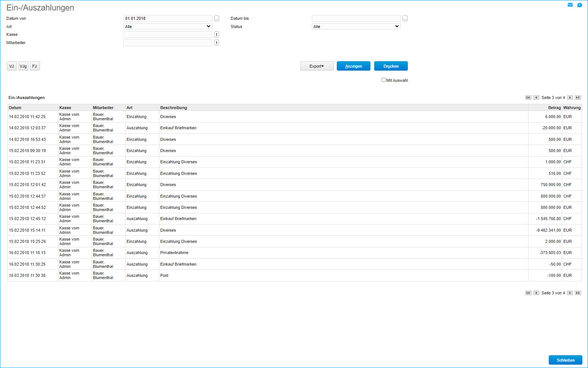The width and height of the screenshot is (588, 368).
Task: Click the Betrag column header
Action: coord(554,108)
